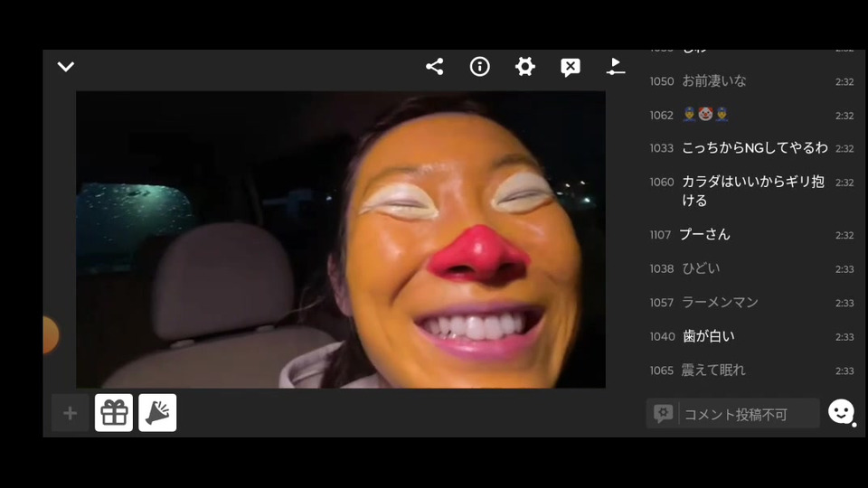Select comment カラダはいいからギリ抱ける
This screenshot has height=488, width=868.
click(x=751, y=191)
